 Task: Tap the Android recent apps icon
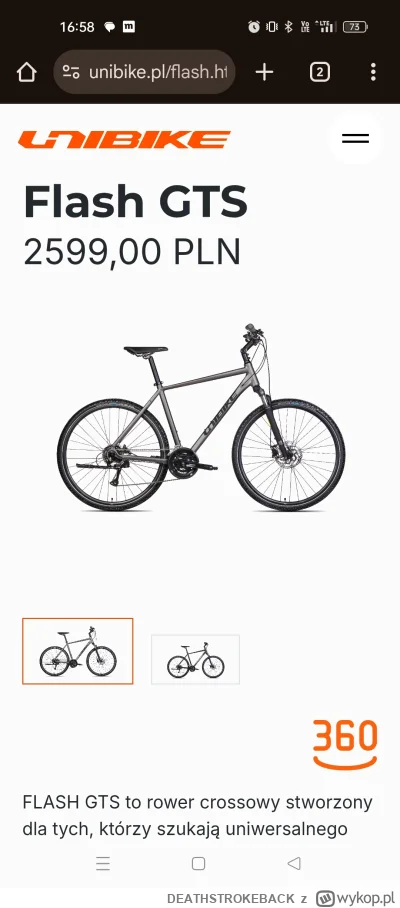(103, 863)
